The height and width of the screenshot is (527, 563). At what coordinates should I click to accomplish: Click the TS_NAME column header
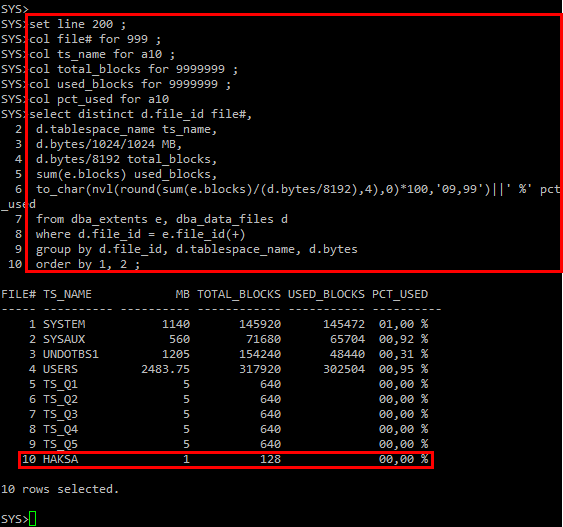tap(67, 294)
